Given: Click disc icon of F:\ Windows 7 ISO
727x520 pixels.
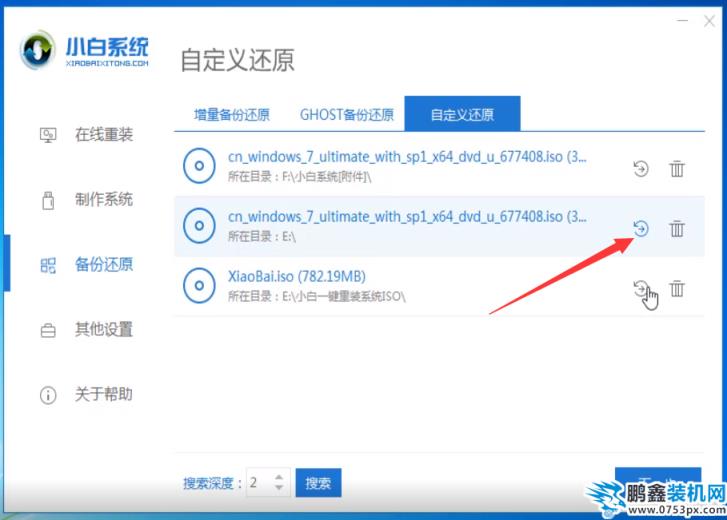Looking at the screenshot, I should [x=199, y=165].
